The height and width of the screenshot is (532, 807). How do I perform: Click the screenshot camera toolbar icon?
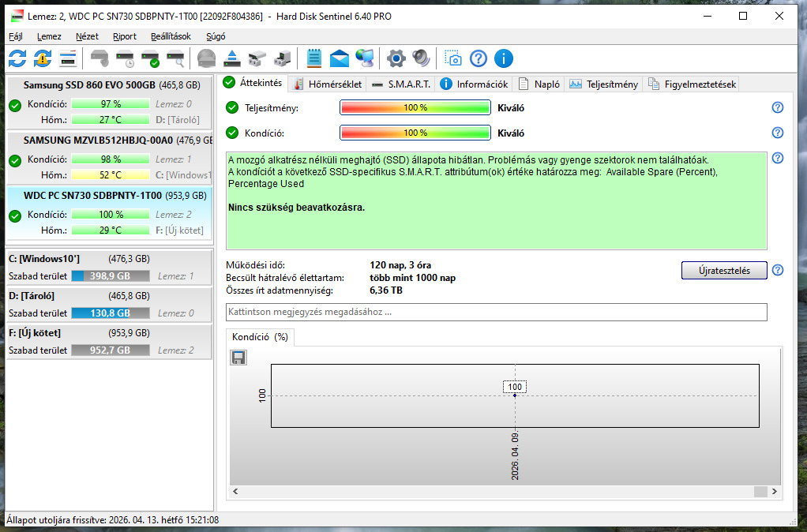tap(453, 58)
